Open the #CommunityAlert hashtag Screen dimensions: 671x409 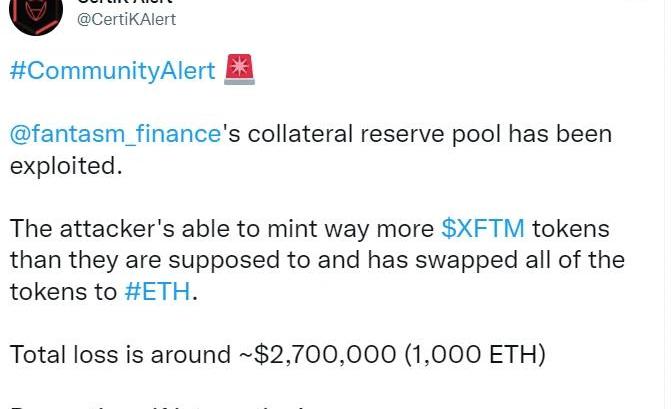point(112,72)
